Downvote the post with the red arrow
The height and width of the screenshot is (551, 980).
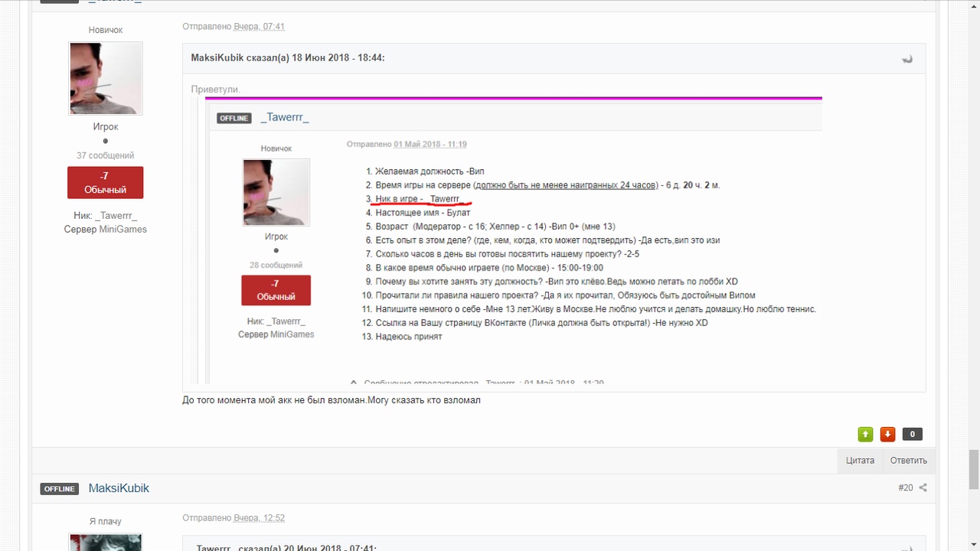[888, 434]
